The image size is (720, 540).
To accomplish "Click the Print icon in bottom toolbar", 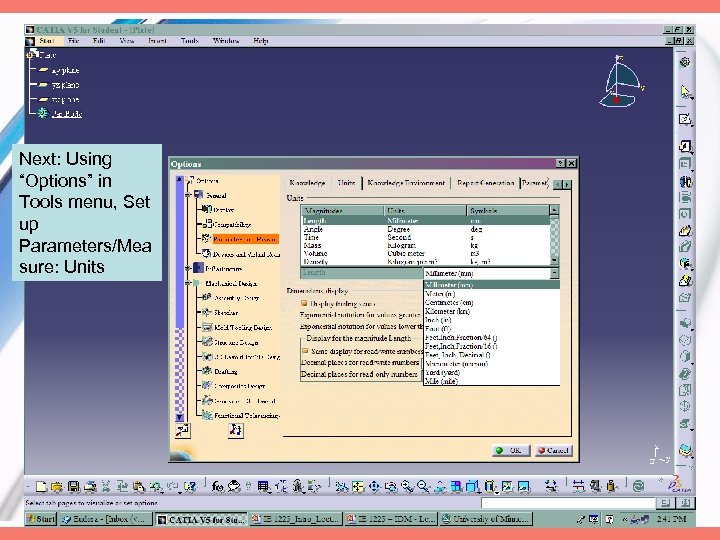I will click(90, 486).
